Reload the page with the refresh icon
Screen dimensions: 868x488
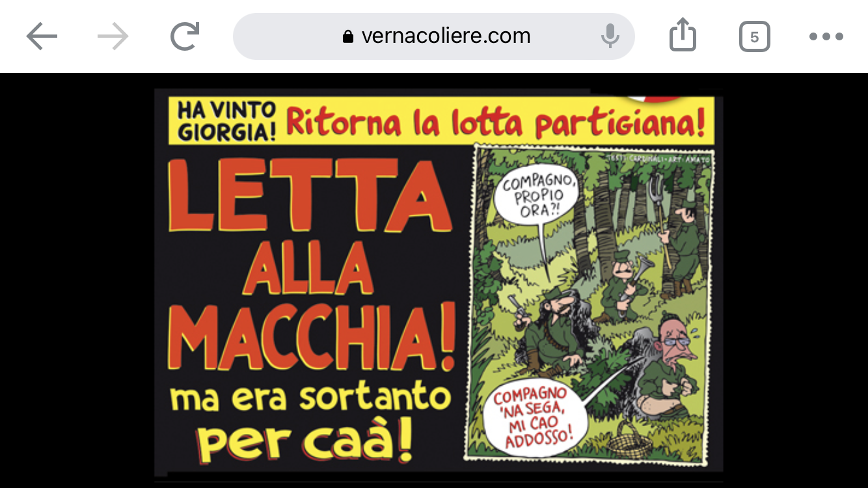pos(184,36)
